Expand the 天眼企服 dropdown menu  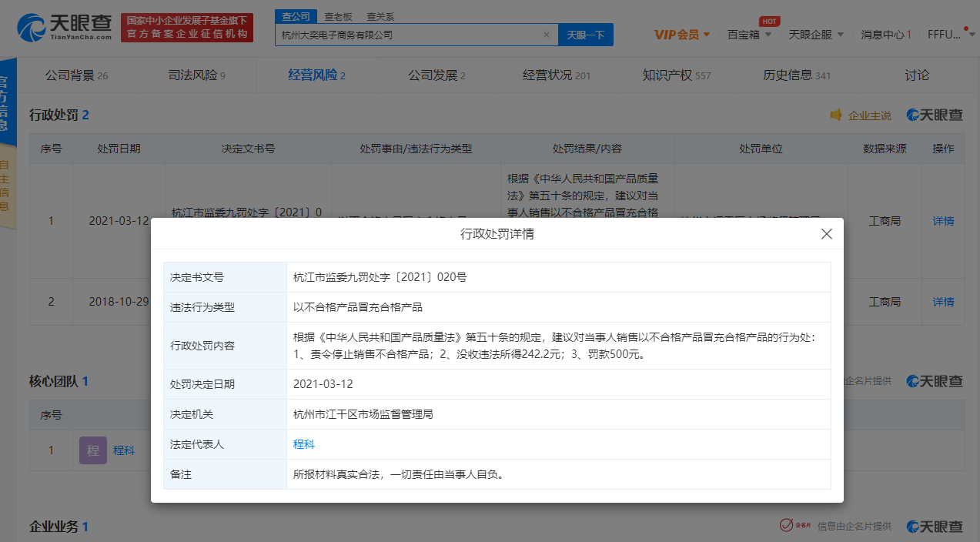tap(816, 35)
